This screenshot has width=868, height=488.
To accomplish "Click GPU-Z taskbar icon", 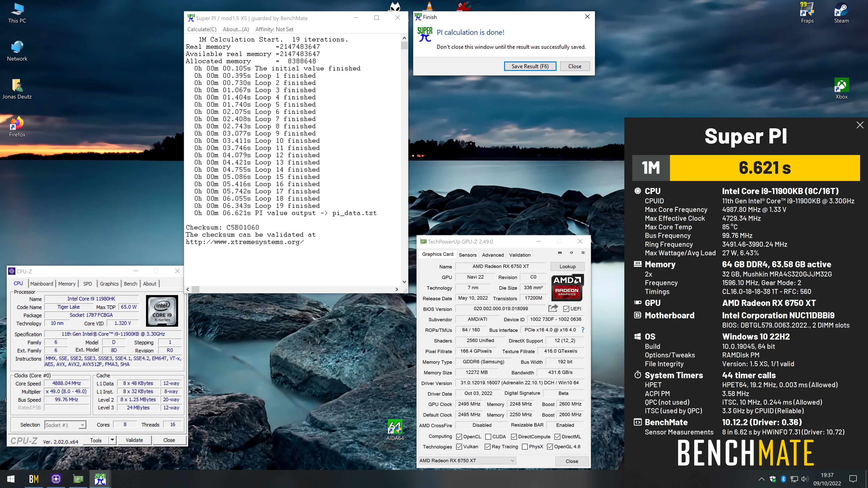I will pyautogui.click(x=78, y=479).
